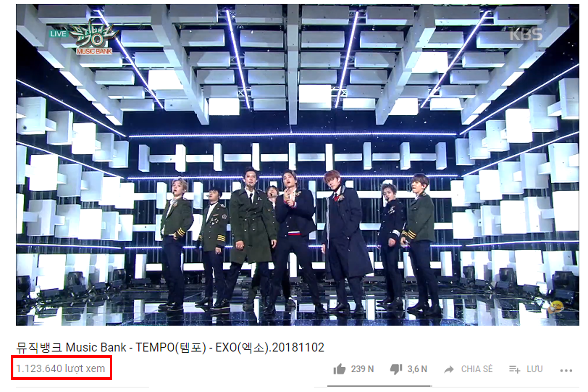Click the Music Bank TEMPO EXO video title
588x392 pixels.
pyautogui.click(x=170, y=347)
